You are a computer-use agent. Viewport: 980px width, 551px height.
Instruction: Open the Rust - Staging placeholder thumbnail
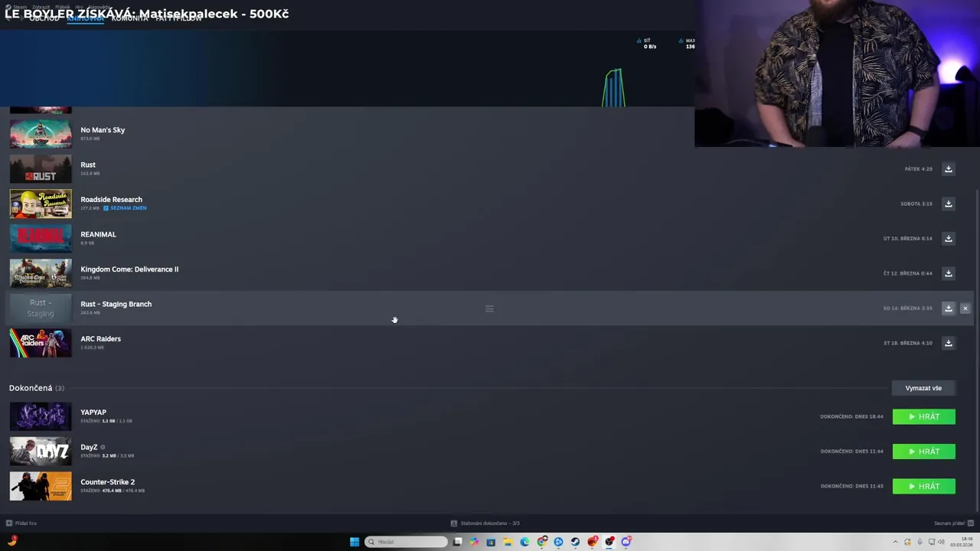(41, 308)
